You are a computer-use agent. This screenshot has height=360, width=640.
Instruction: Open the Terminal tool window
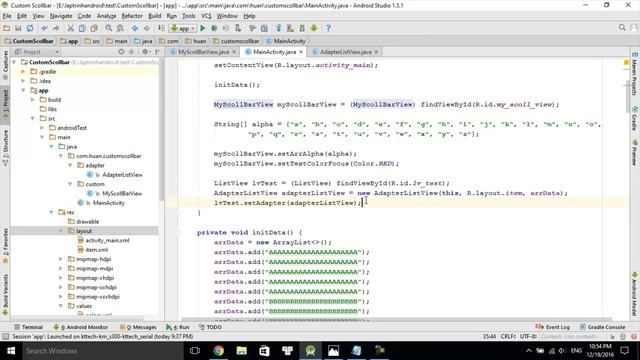coord(29,327)
